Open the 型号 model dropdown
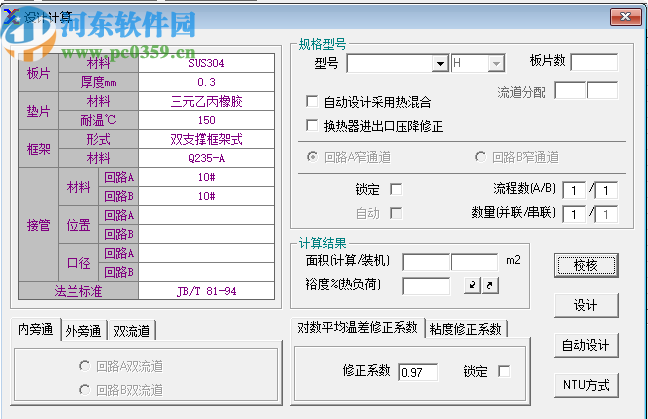The width and height of the screenshot is (648, 419). pyautogui.click(x=440, y=64)
